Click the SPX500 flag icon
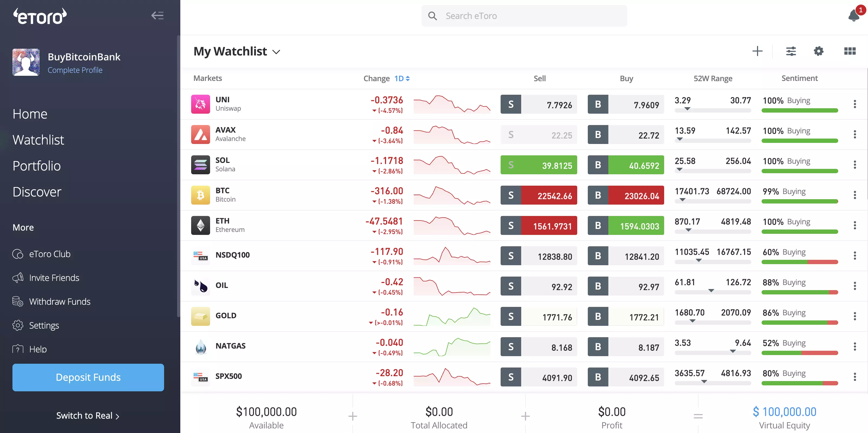The width and height of the screenshot is (868, 433). (x=201, y=377)
